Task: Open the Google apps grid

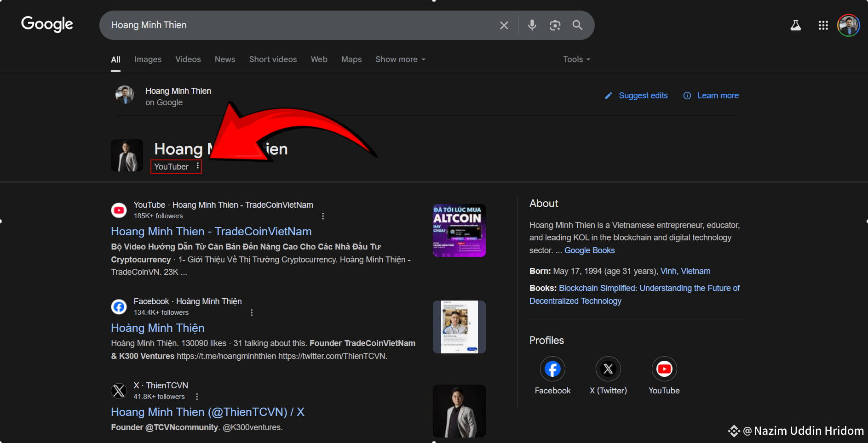Action: click(823, 26)
